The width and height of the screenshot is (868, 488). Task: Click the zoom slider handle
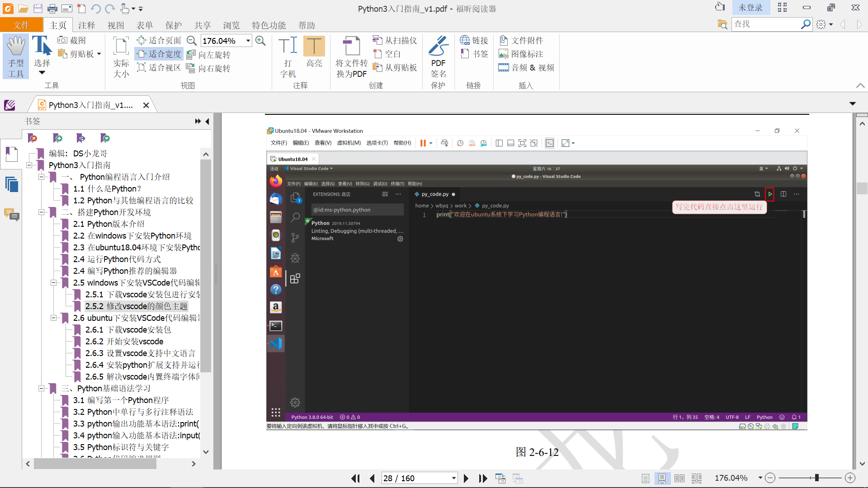[x=816, y=478]
